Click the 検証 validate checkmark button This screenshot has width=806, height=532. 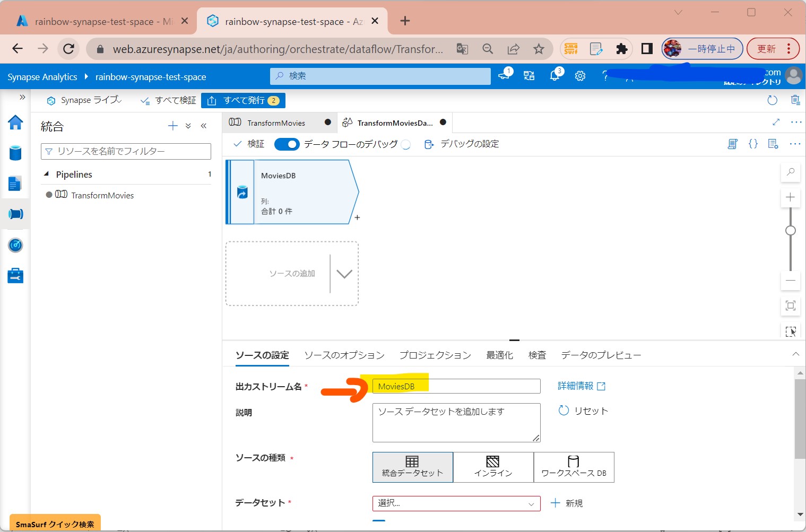pyautogui.click(x=249, y=144)
